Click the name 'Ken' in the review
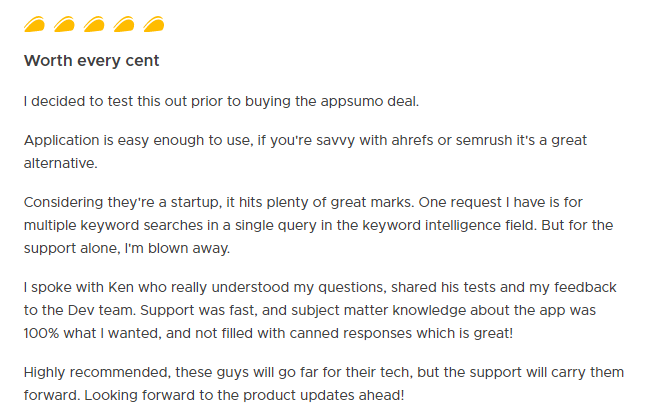The image size is (664, 417). [x=121, y=287]
